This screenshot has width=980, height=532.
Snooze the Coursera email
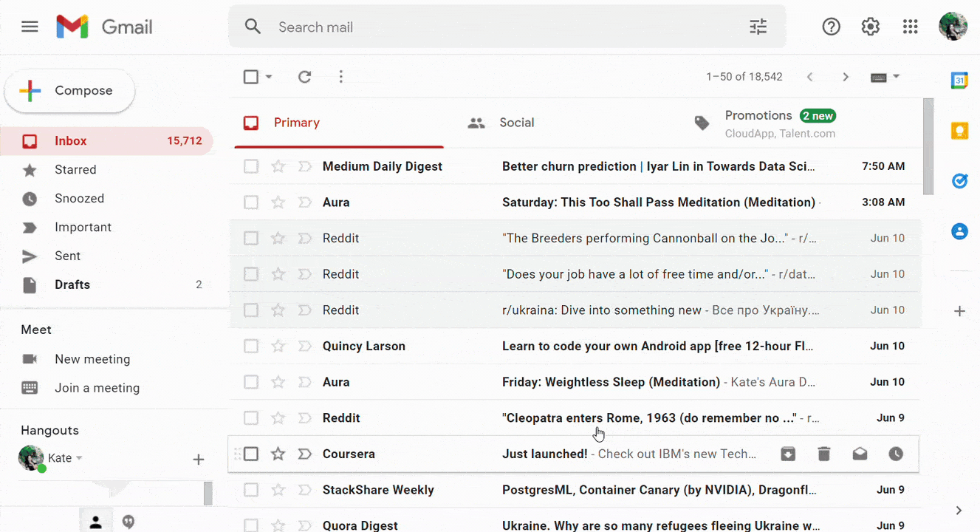coord(896,454)
